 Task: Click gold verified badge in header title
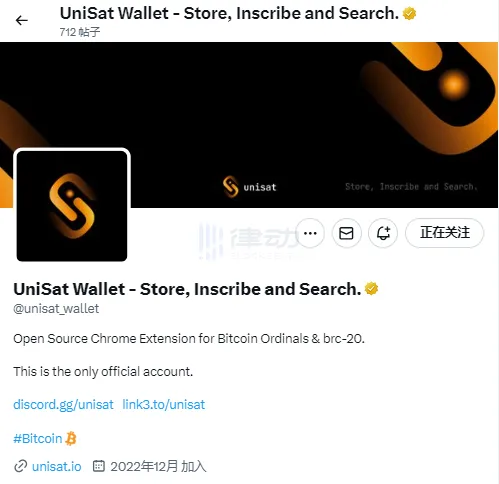click(409, 14)
